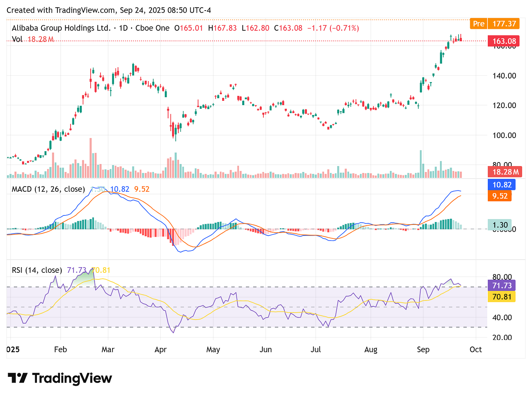
Task: Click the 20.00 RSI axis label
Action: pos(502,338)
